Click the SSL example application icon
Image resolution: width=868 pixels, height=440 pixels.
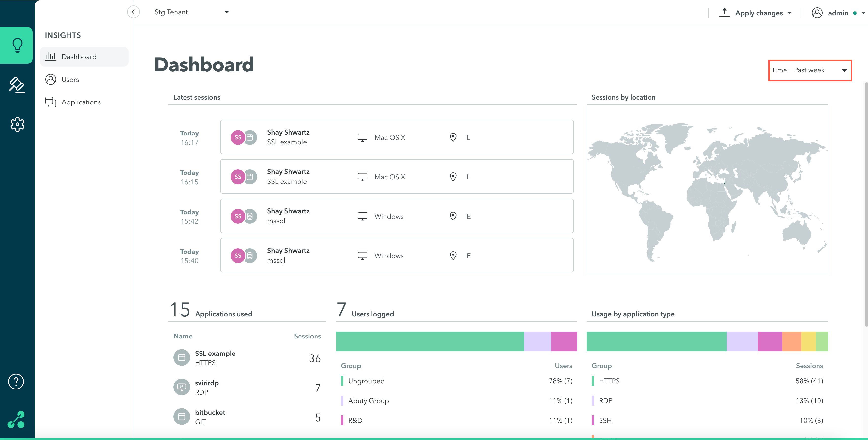click(x=182, y=357)
